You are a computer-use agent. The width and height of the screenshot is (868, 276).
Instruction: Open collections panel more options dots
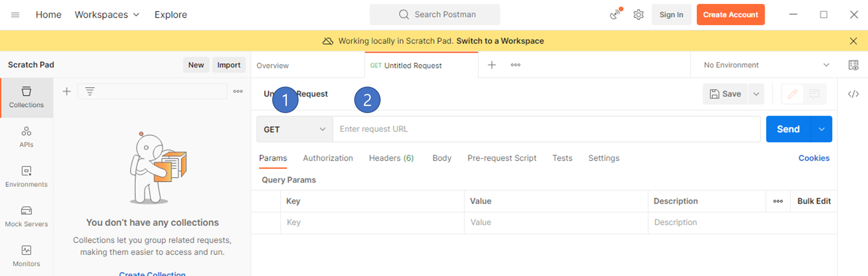[238, 91]
